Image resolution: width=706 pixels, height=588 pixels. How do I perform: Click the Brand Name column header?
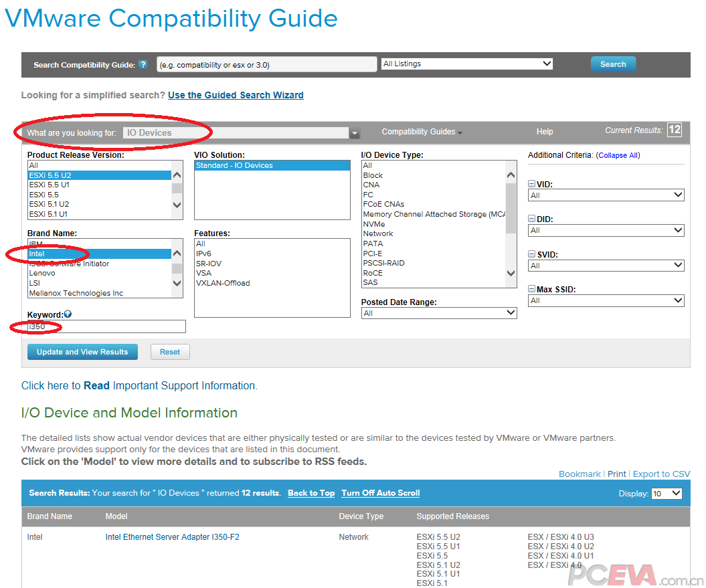[x=50, y=516]
